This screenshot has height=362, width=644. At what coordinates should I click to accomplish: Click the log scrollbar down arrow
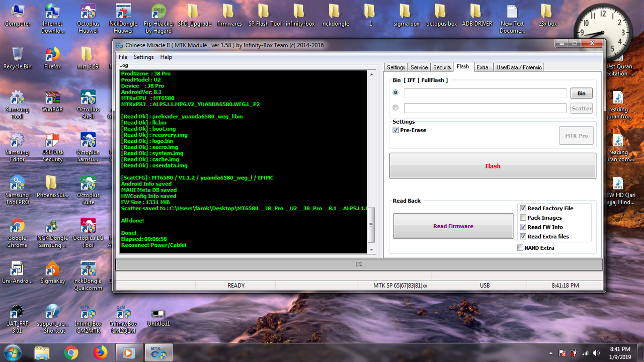(372, 250)
